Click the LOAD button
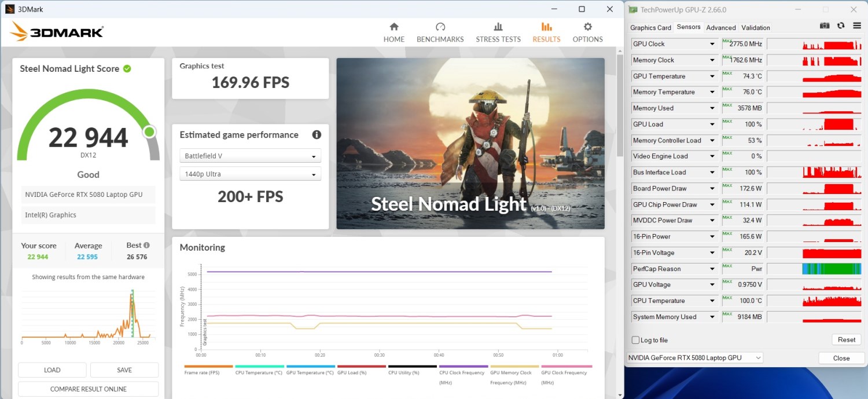Image resolution: width=868 pixels, height=399 pixels. tap(52, 370)
